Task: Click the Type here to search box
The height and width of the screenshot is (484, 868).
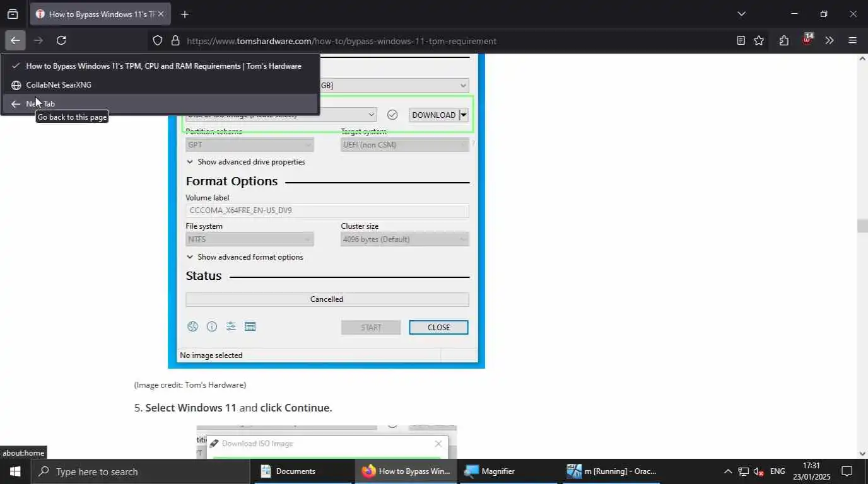Action: [140, 471]
